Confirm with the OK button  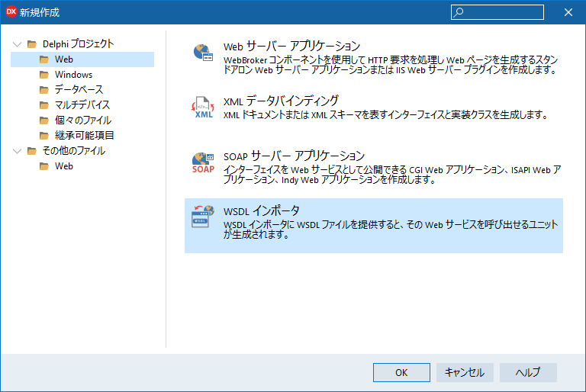401,373
